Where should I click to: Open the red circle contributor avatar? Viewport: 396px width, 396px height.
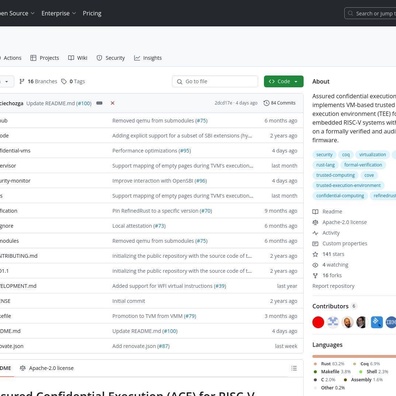tap(318, 322)
